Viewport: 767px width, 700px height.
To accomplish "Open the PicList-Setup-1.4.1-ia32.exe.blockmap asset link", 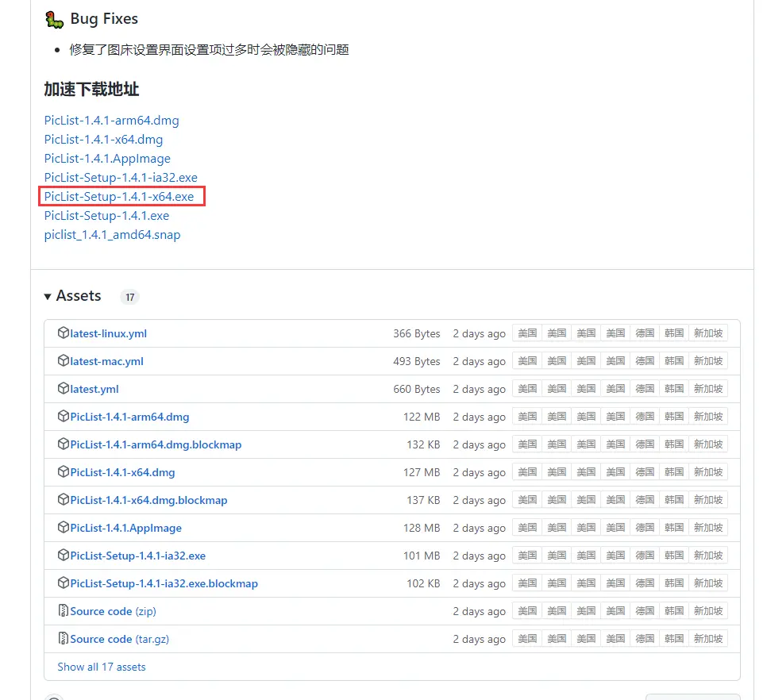I will (x=164, y=583).
